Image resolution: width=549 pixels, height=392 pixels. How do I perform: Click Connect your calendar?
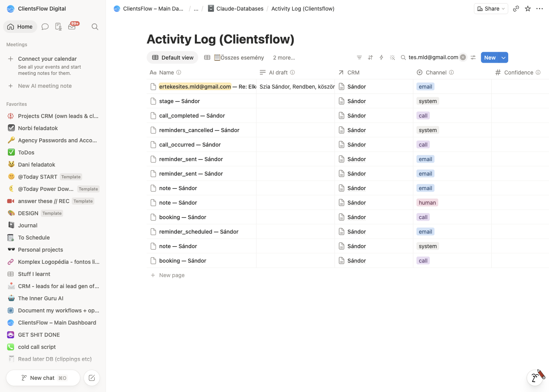(47, 59)
